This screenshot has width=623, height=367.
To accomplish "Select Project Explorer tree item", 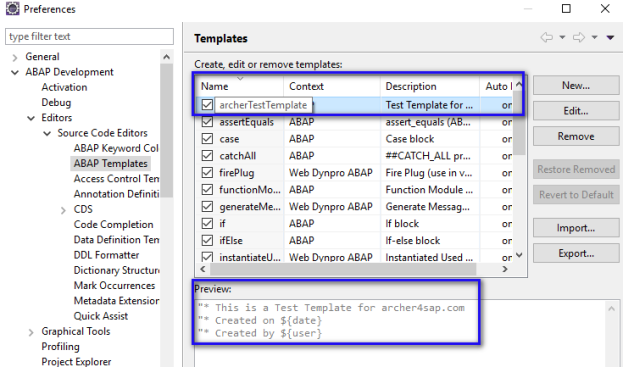I will click(76, 362).
